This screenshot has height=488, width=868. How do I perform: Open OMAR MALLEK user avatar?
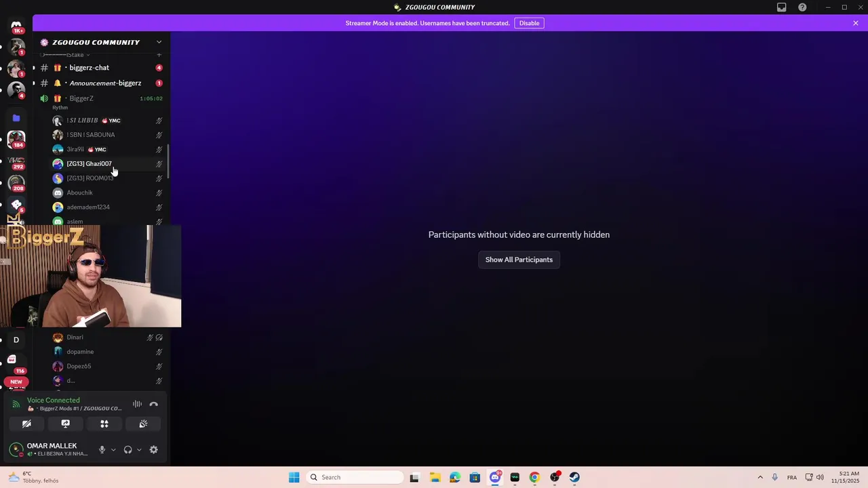16,449
